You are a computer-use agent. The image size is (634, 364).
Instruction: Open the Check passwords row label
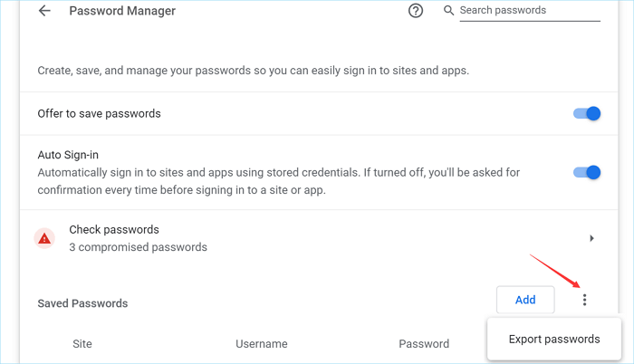(114, 230)
